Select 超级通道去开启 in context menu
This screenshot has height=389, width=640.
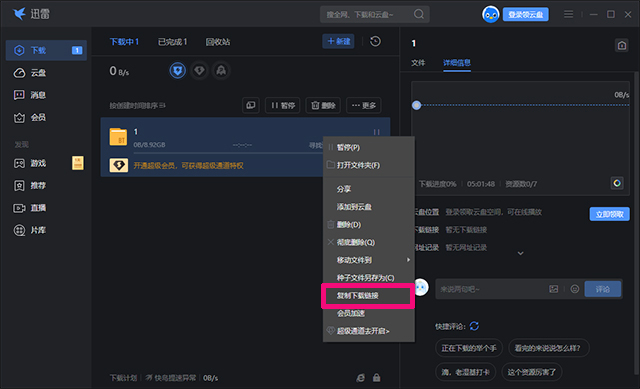(x=369, y=331)
